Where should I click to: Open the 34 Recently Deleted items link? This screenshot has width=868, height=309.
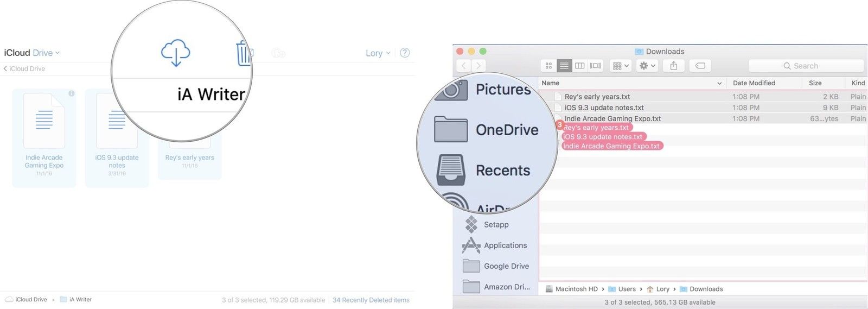click(x=371, y=300)
